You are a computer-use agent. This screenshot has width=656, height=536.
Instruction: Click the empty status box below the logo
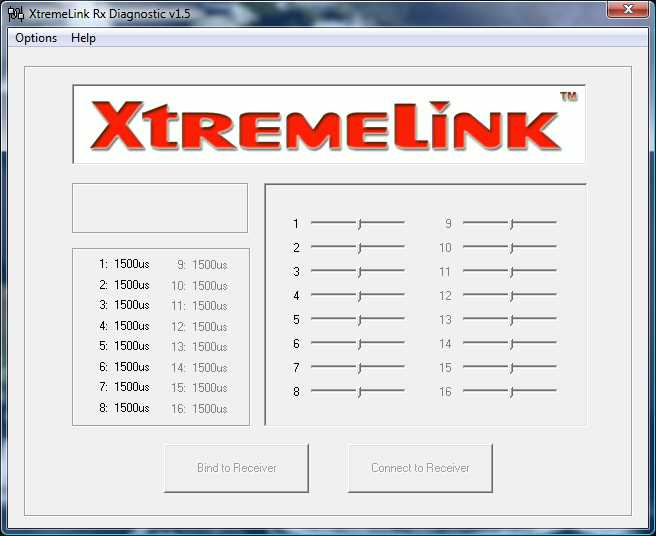pyautogui.click(x=160, y=208)
